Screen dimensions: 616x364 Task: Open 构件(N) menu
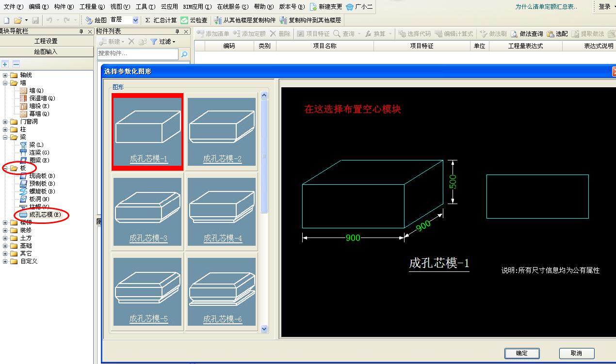64,7
